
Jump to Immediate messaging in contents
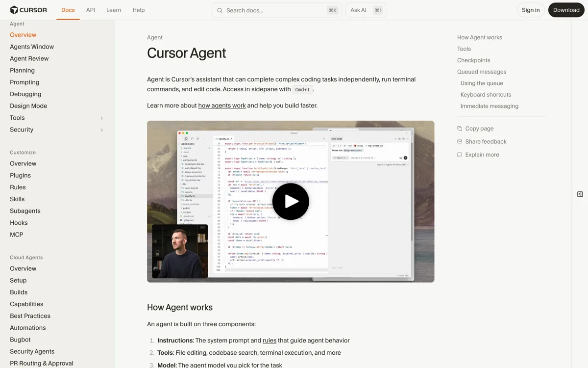[490, 106]
